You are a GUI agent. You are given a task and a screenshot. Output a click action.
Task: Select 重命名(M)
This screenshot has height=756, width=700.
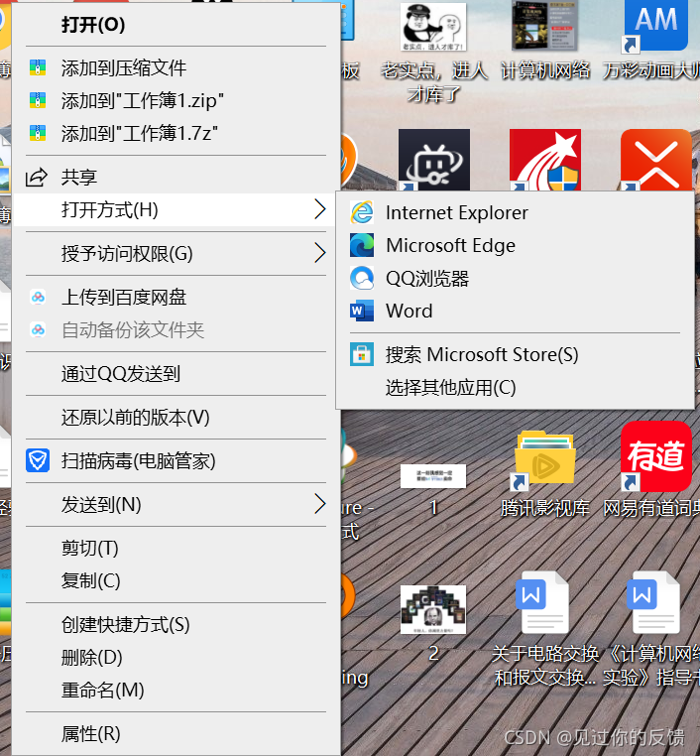[x=175, y=690]
